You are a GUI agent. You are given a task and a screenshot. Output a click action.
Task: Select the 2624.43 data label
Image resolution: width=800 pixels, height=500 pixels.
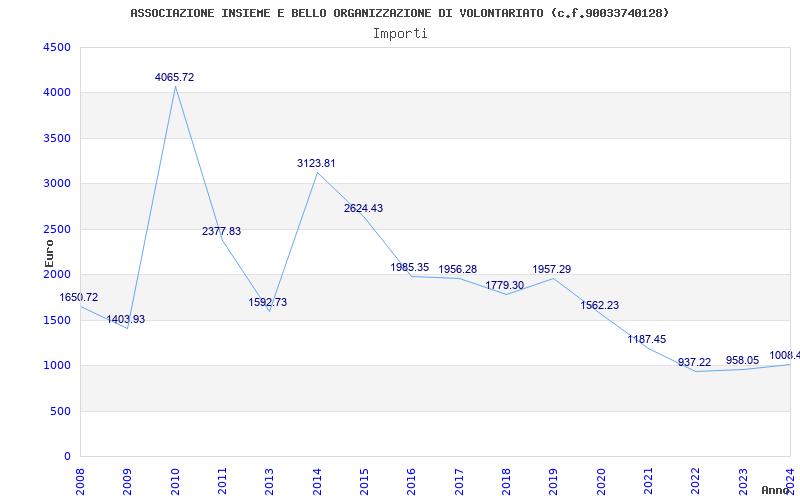click(x=363, y=209)
